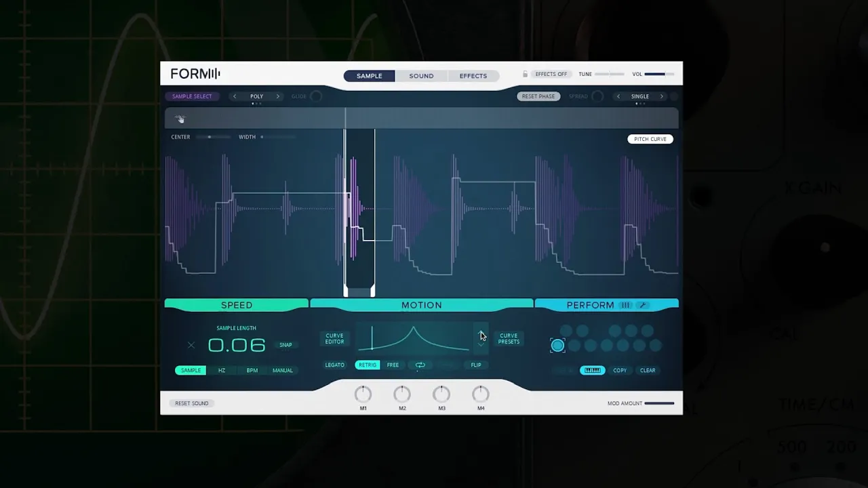Go to next voice mode after POLY

click(x=278, y=96)
